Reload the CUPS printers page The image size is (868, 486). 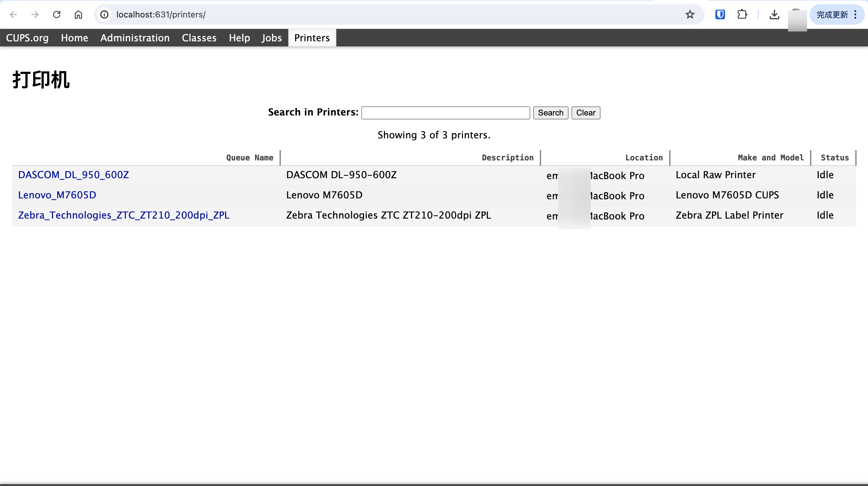(57, 14)
